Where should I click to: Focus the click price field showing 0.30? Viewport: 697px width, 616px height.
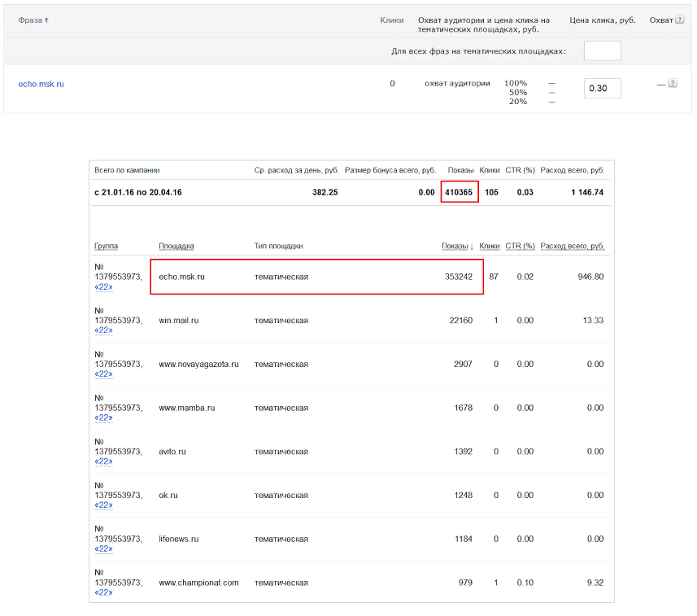pos(602,88)
